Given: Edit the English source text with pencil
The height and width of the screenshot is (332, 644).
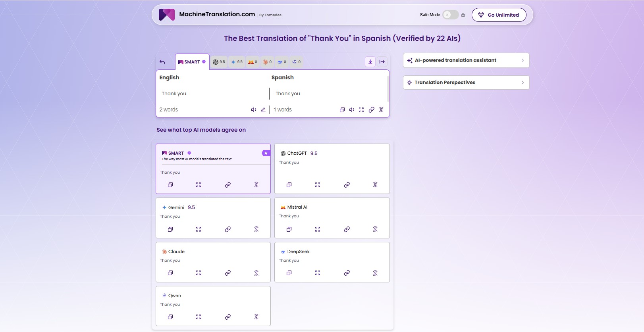Looking at the screenshot, I should (263, 110).
